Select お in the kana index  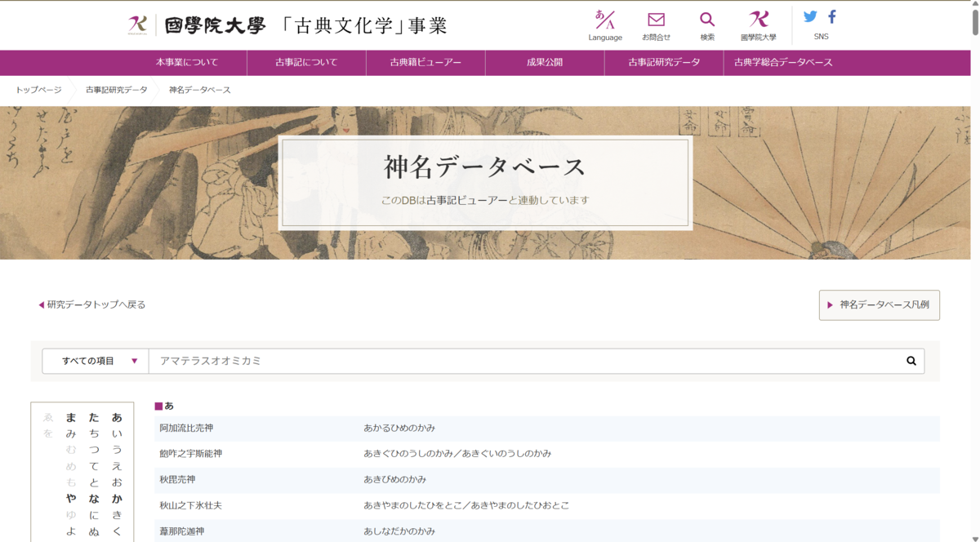[x=117, y=482]
